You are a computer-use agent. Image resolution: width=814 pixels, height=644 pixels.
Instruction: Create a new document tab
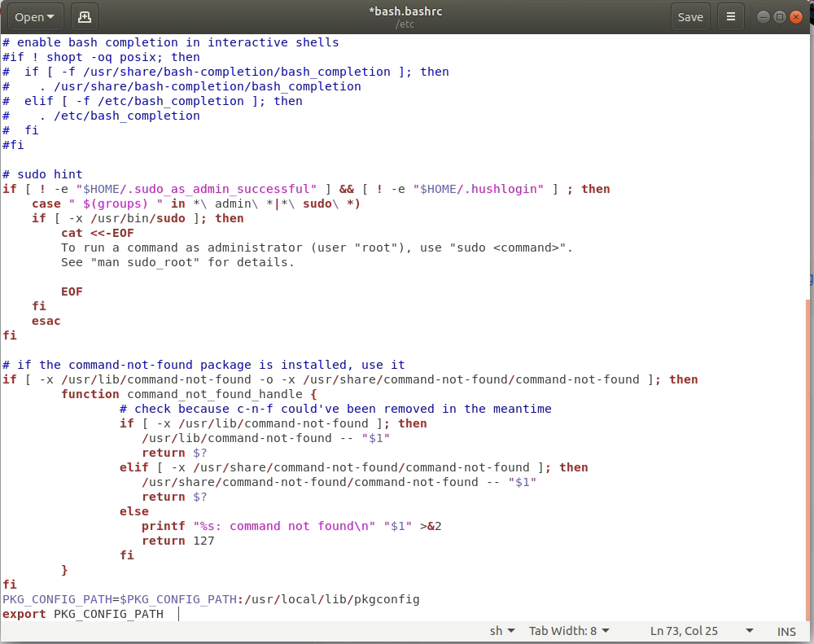click(x=84, y=16)
